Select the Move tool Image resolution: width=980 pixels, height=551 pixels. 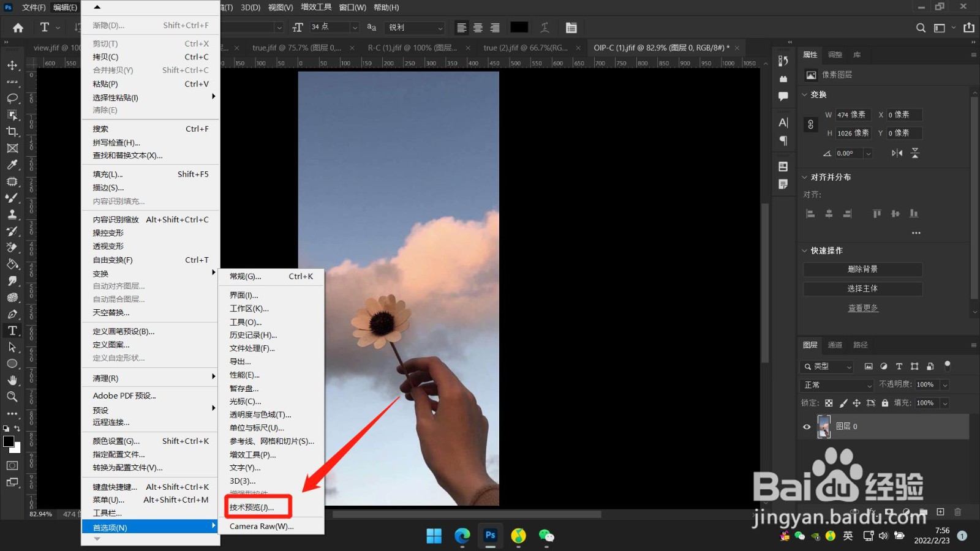click(12, 66)
